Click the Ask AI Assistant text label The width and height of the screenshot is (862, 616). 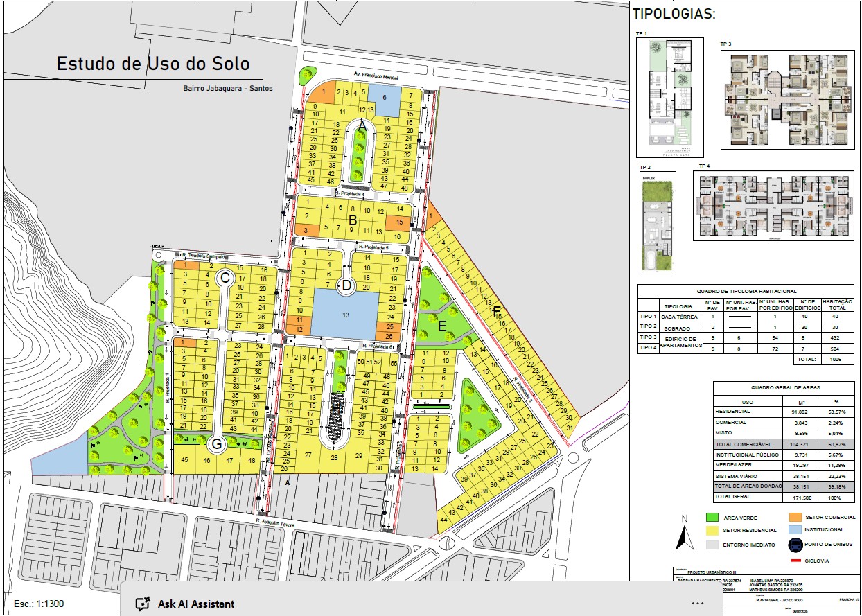click(x=196, y=604)
